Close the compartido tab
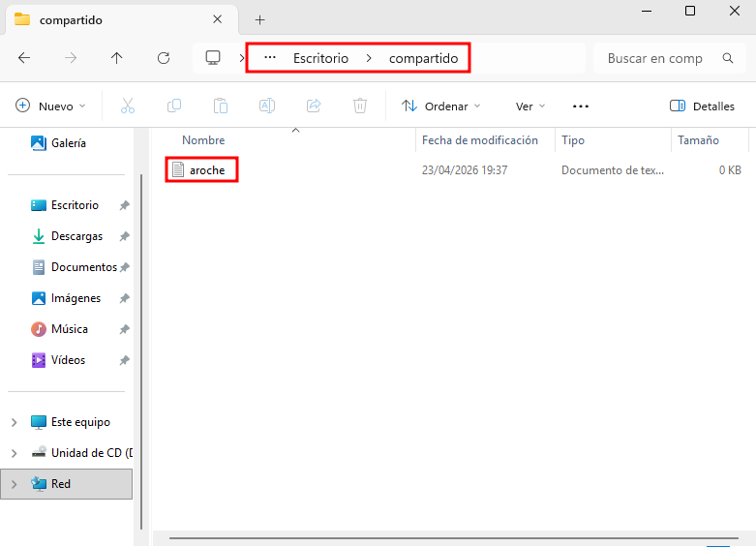Viewport: 756px width, 547px height. (x=218, y=19)
